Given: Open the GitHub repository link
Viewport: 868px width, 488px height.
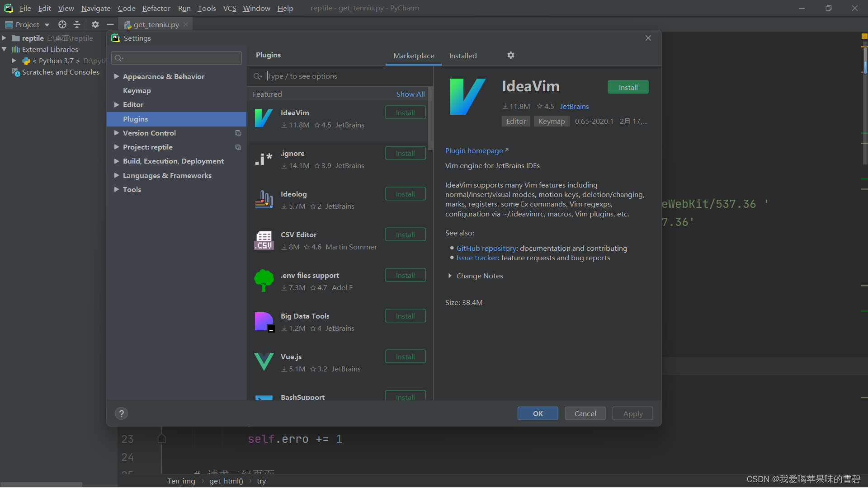Looking at the screenshot, I should point(486,248).
